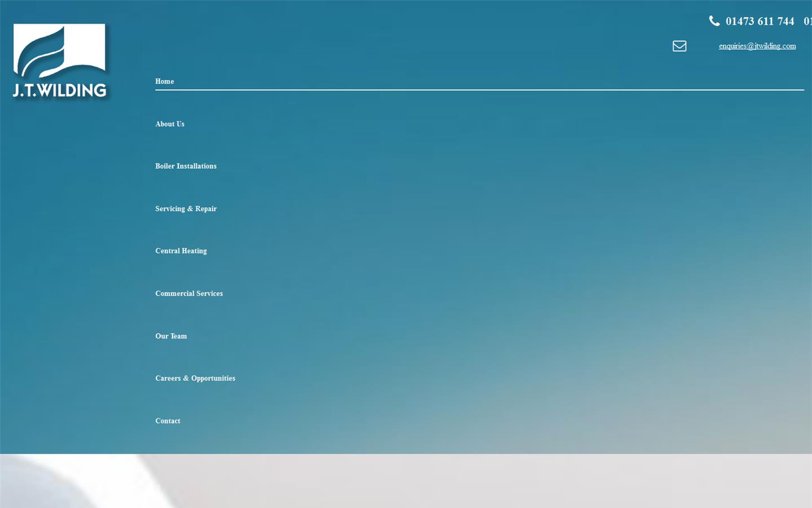Navigate to Central Heating
The image size is (812, 508).
(181, 251)
